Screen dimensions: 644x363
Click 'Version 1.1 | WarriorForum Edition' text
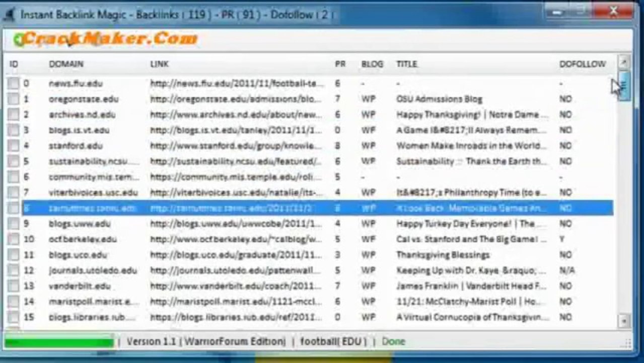[206, 341]
